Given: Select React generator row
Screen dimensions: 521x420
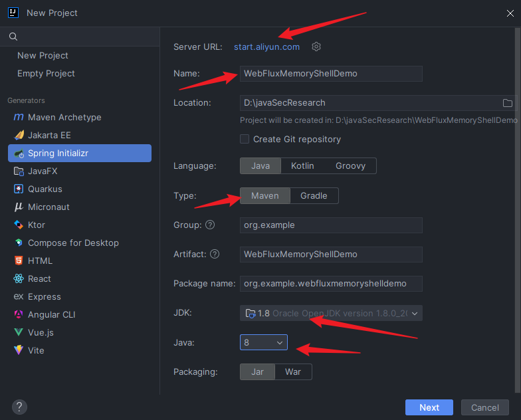Looking at the screenshot, I should [x=80, y=279].
